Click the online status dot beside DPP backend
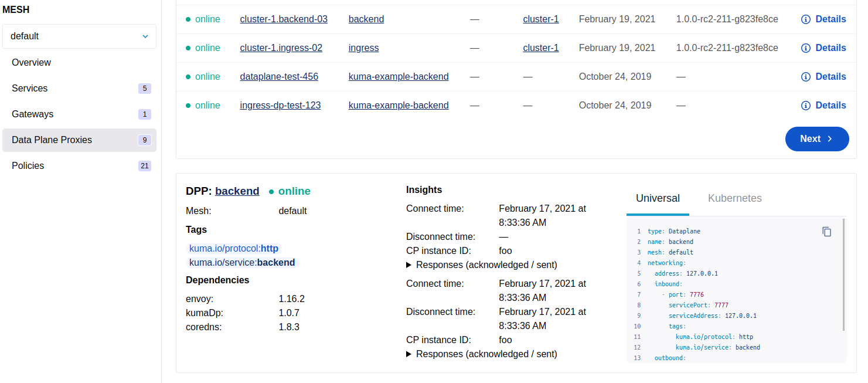 pyautogui.click(x=271, y=191)
